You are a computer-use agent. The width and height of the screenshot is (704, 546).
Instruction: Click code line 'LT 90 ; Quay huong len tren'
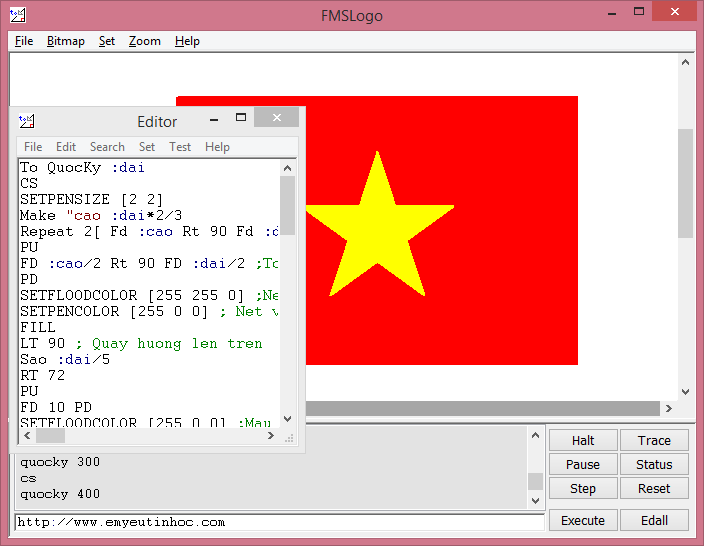141,343
